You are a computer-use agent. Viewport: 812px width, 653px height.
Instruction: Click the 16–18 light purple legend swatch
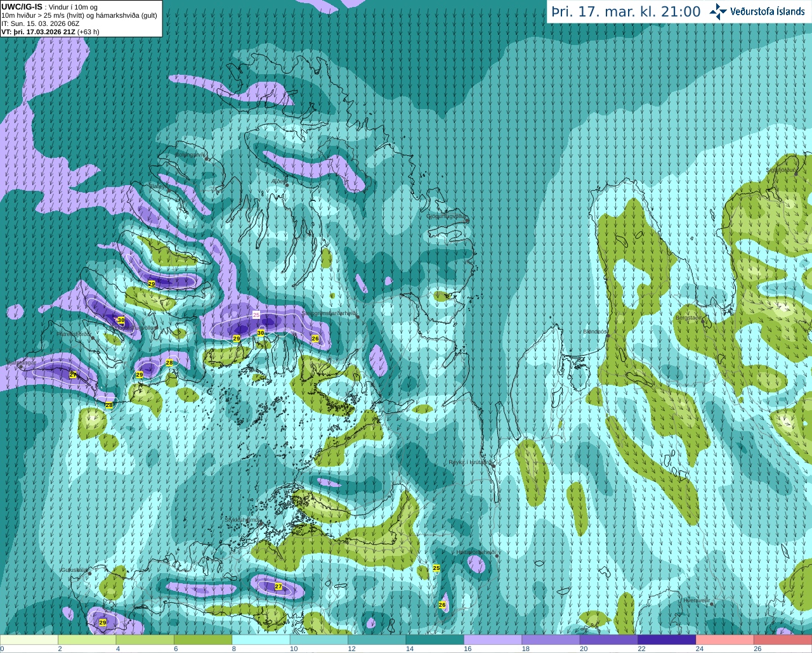point(493,640)
